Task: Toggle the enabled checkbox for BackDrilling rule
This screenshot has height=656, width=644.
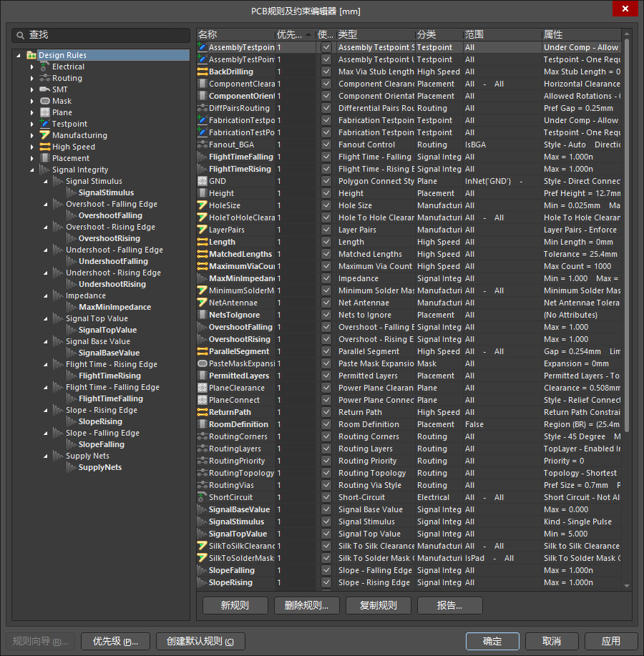Action: (326, 72)
